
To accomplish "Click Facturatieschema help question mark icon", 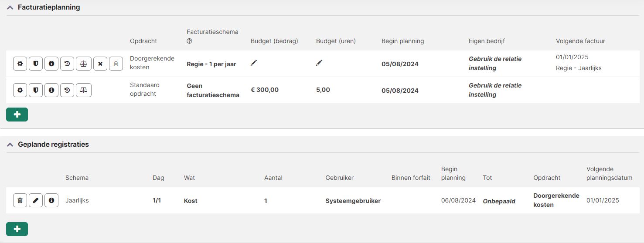I will 189,41.
